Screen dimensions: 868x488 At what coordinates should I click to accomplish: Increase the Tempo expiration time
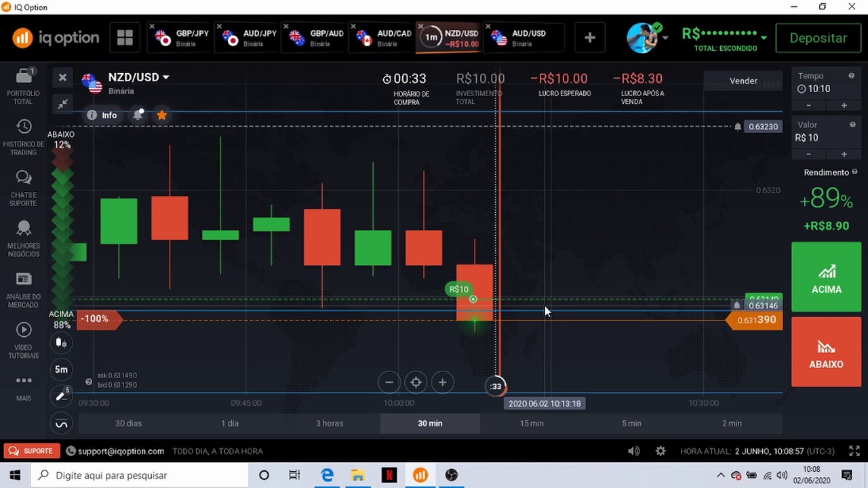(844, 105)
